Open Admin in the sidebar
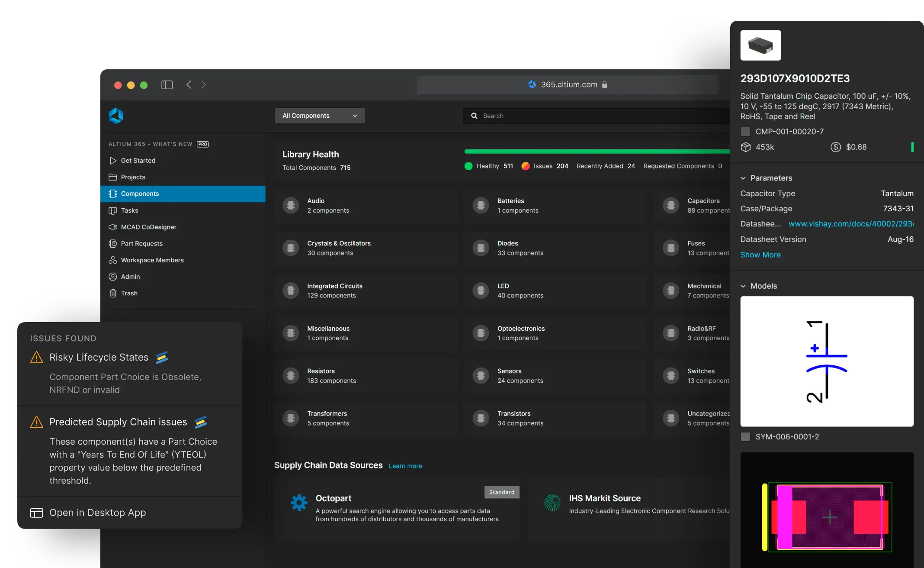The image size is (924, 568). click(x=183, y=277)
